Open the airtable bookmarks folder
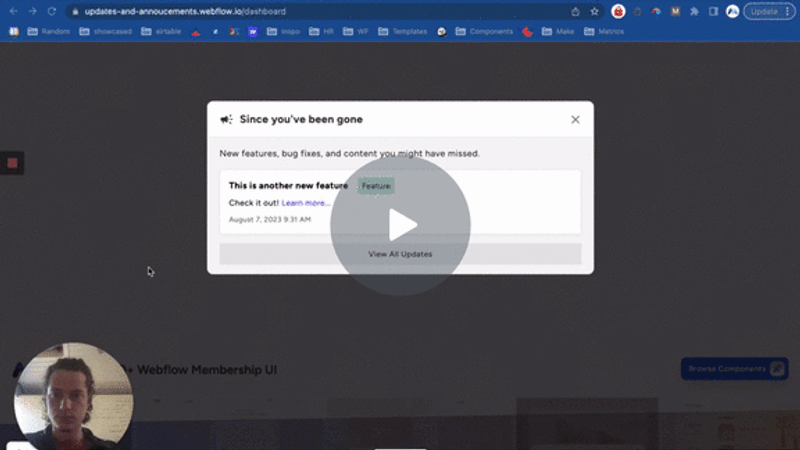Screen dimensions: 800x450 click(x=161, y=32)
